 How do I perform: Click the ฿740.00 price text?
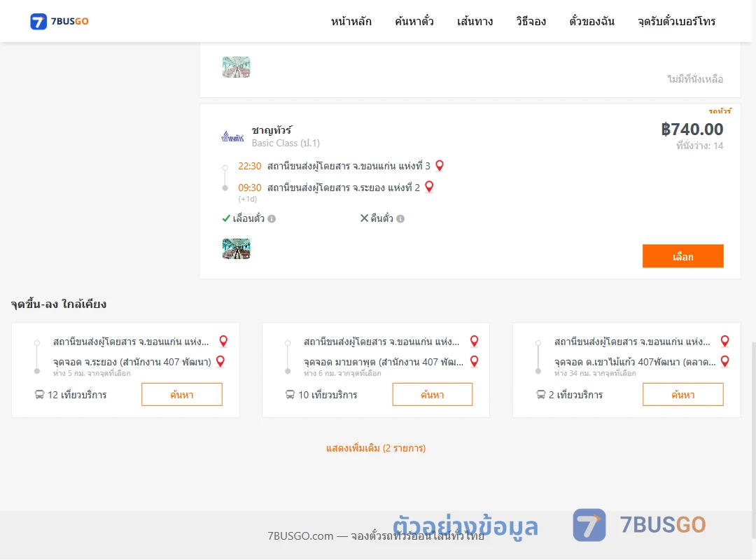tap(692, 129)
